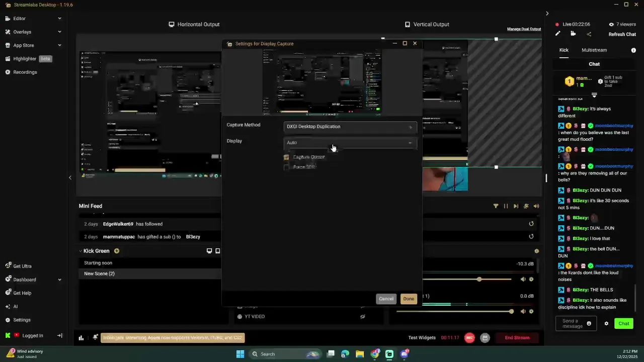This screenshot has width=644, height=362.
Task: Open settings gear for 0.0 dB source
Action: pyautogui.click(x=531, y=311)
